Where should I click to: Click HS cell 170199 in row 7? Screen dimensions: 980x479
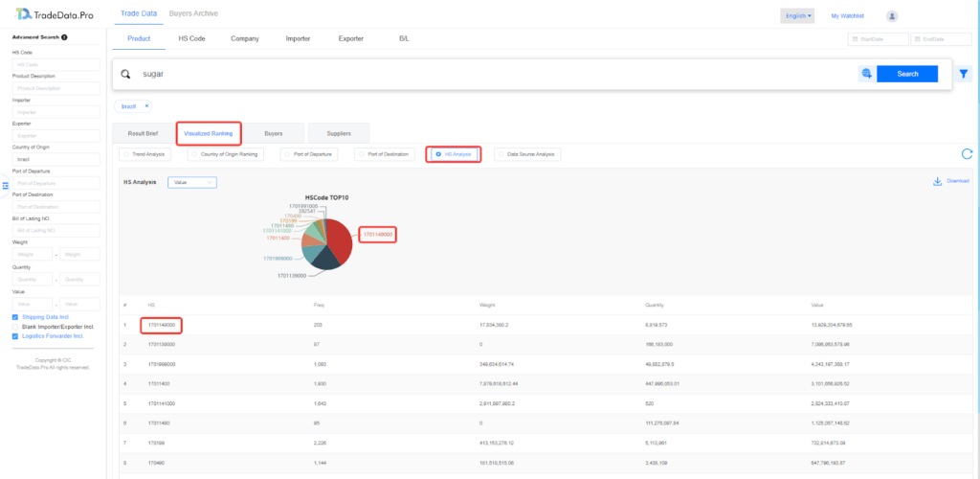[156, 442]
